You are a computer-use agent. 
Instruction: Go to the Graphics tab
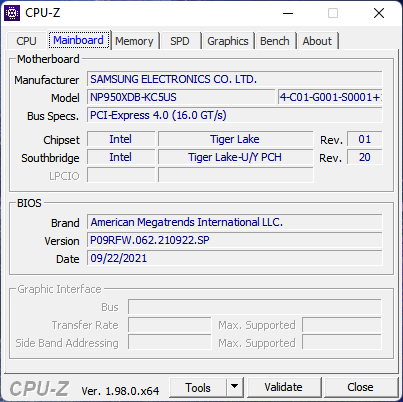228,41
